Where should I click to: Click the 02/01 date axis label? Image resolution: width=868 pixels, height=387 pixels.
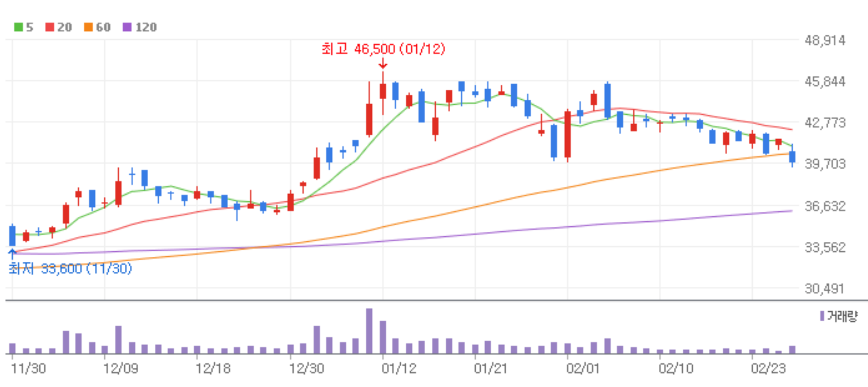[583, 369]
